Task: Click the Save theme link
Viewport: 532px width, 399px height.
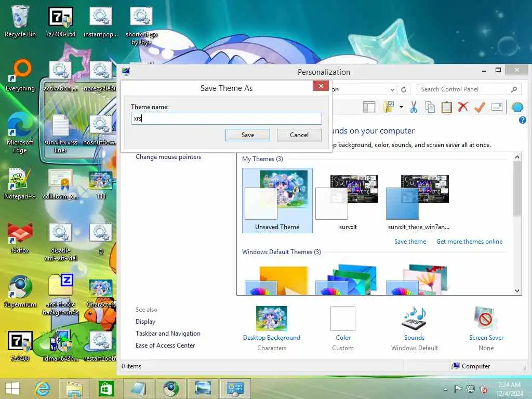Action: tap(410, 242)
